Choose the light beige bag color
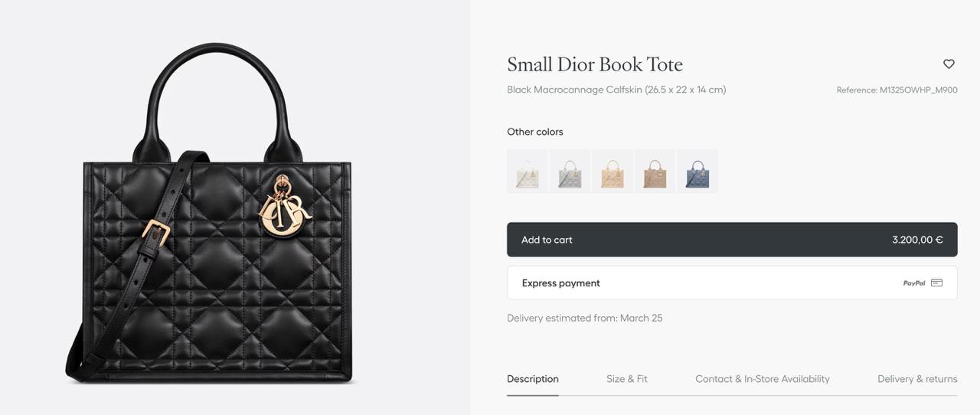The height and width of the screenshot is (415, 980). pyautogui.click(x=612, y=172)
